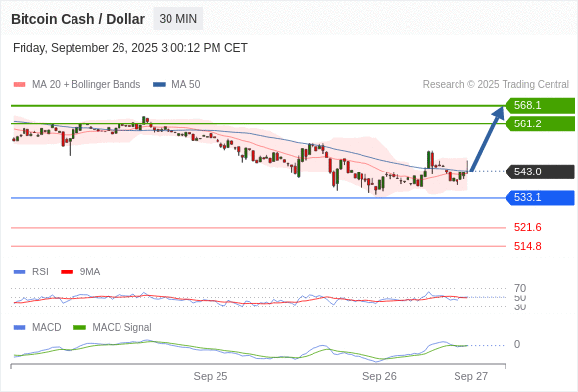Screen dimensions: 578x392
Task: Click the Sep 26 time axis label
Action: pos(379,376)
